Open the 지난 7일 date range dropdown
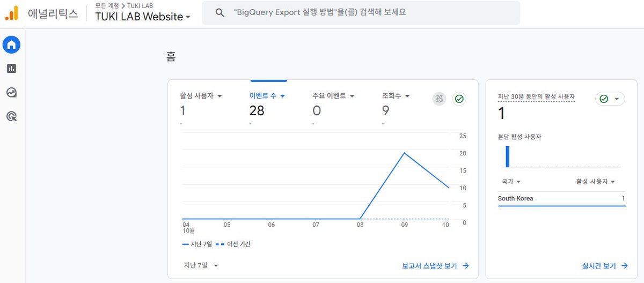The height and width of the screenshot is (283, 644). 201,265
